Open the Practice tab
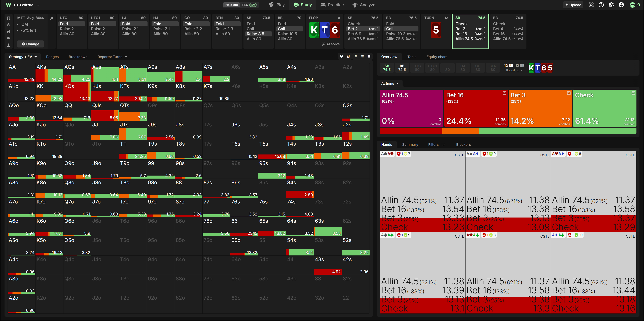The width and height of the screenshot is (644, 321). click(332, 5)
